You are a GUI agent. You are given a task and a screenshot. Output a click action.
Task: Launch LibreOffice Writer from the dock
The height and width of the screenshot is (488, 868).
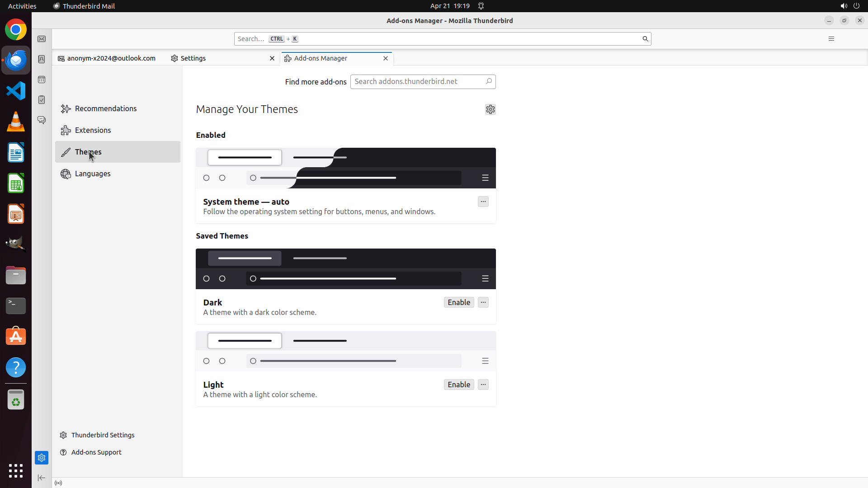pyautogui.click(x=16, y=152)
